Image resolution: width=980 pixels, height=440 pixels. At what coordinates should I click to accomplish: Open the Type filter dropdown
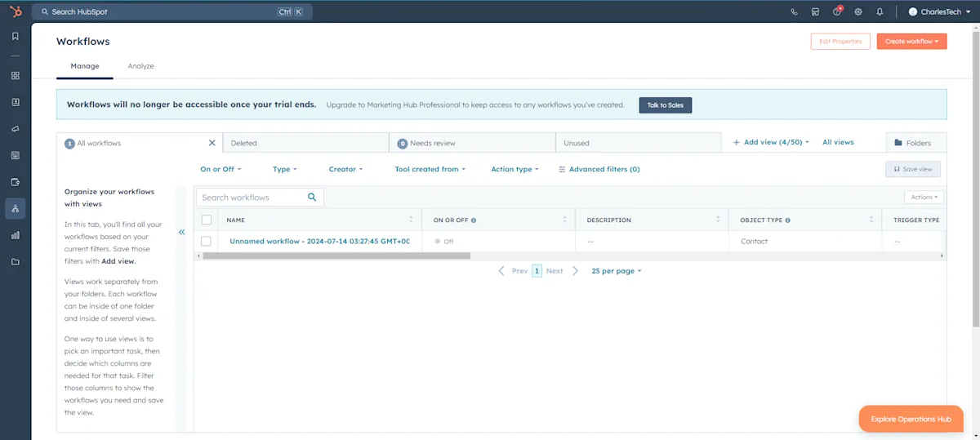tap(285, 169)
